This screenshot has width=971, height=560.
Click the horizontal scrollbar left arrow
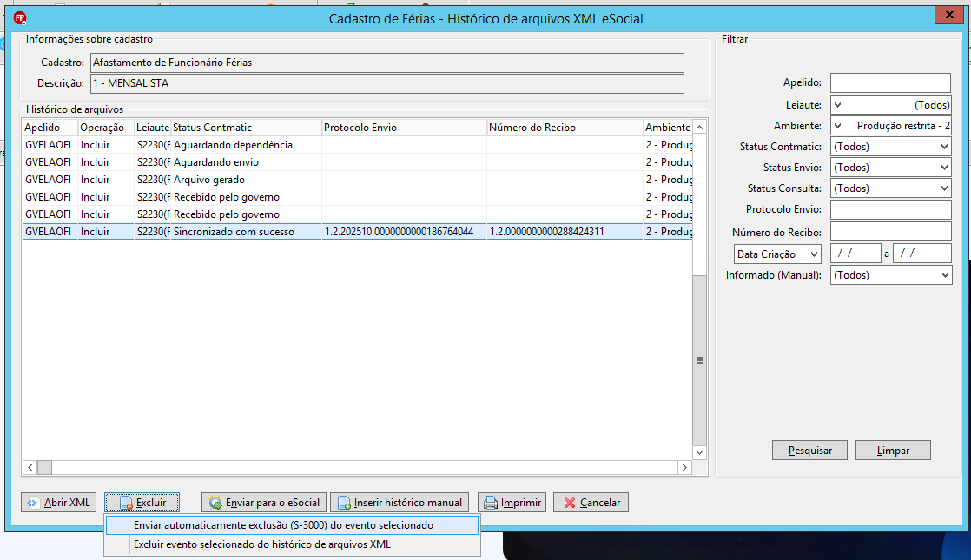[x=30, y=468]
